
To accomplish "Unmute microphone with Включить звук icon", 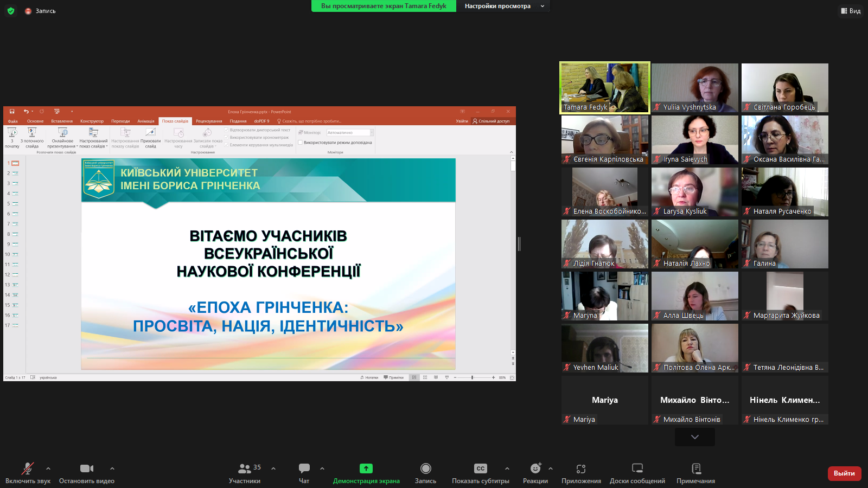I will (27, 468).
